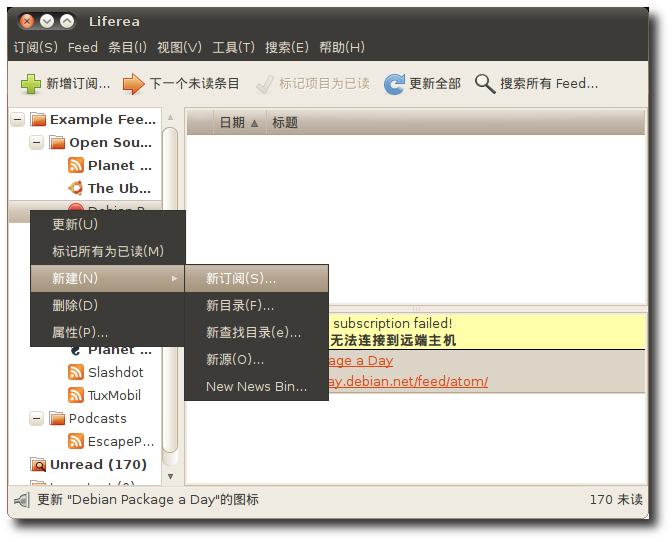Image resolution: width=672 pixels, height=542 pixels.
Task: Click the Unread search folder icon
Action: click(38, 464)
